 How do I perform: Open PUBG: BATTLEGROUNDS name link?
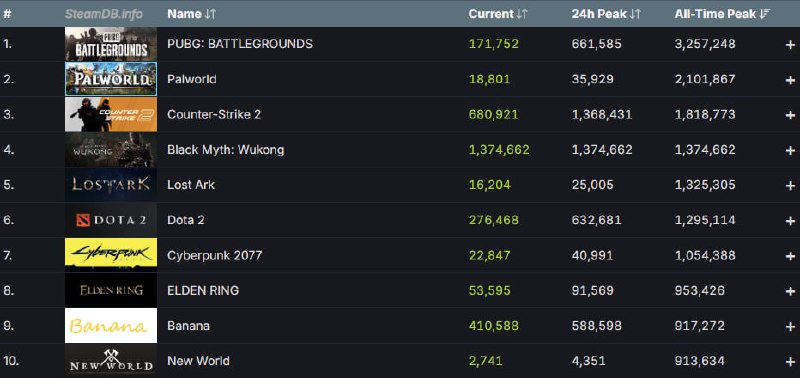(240, 44)
